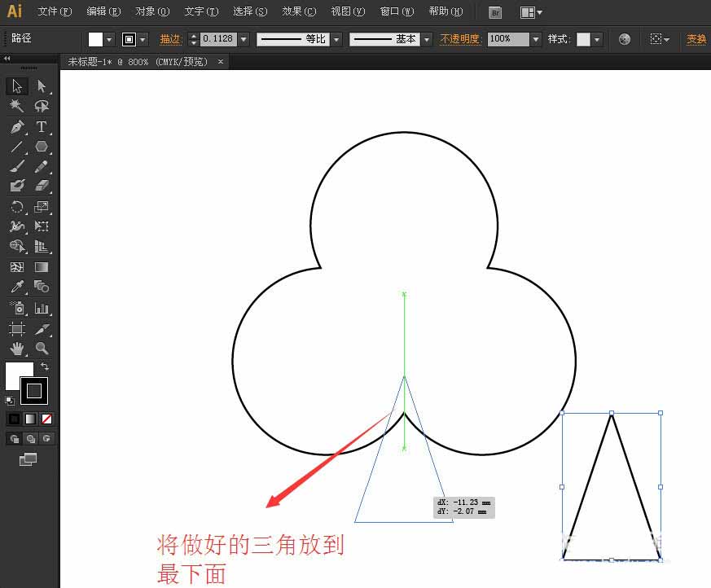Close the 未标题-1 document tab

[221, 62]
